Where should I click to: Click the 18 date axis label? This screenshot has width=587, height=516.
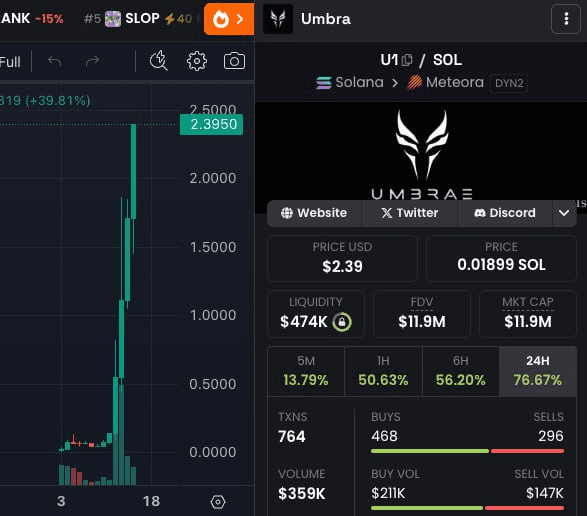[151, 501]
